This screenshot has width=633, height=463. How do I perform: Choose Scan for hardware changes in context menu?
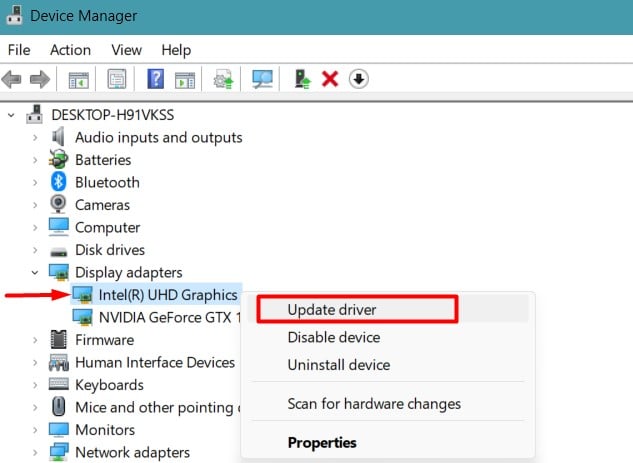tap(389, 404)
